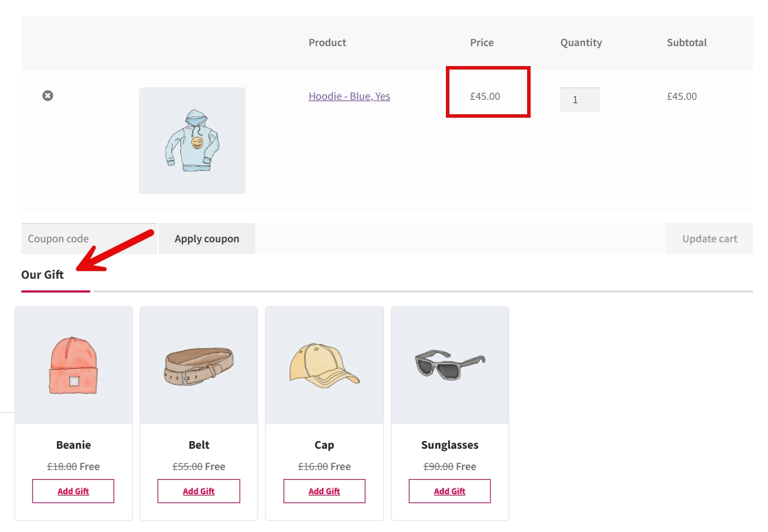Click the hoodie price £45.00 cell
The width and height of the screenshot is (768, 532).
click(485, 96)
